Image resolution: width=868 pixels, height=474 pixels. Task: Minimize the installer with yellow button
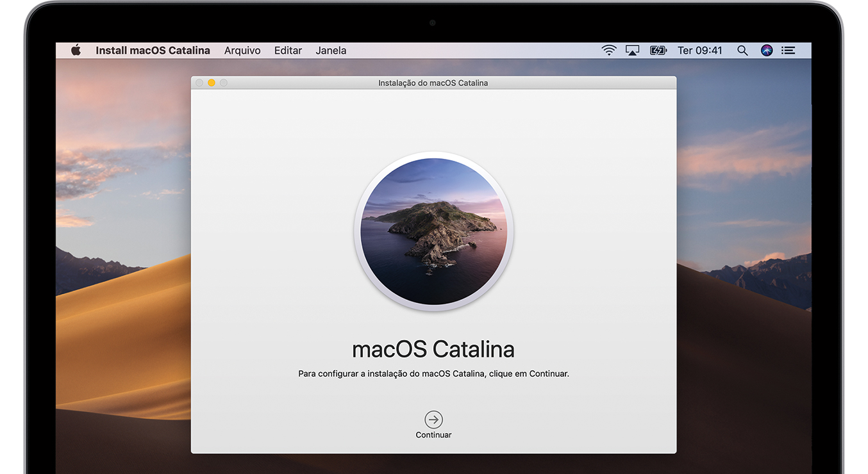pos(212,83)
